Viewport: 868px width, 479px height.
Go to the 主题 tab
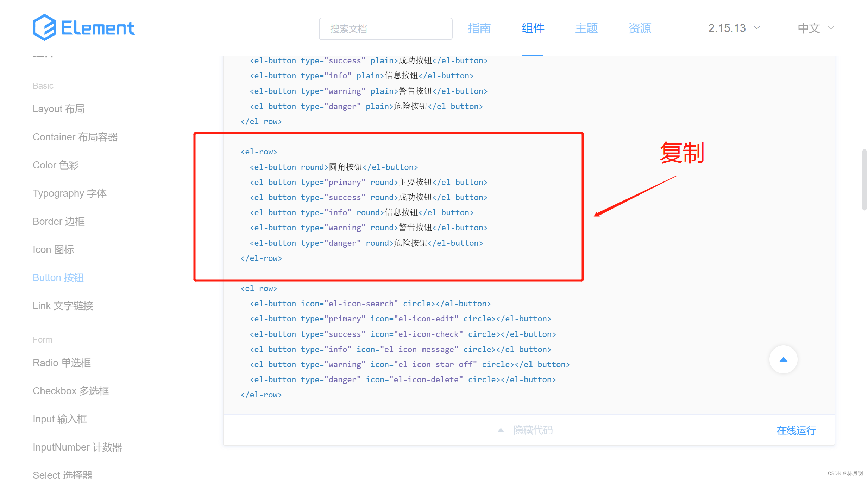pyautogui.click(x=586, y=28)
